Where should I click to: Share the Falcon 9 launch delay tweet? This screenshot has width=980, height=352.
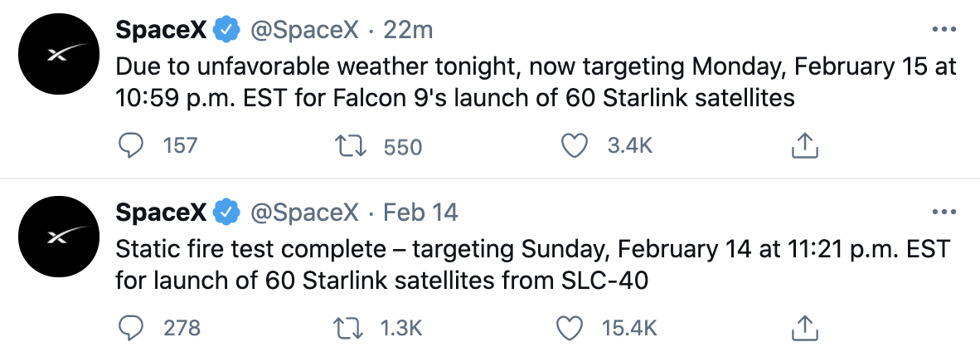point(805,147)
